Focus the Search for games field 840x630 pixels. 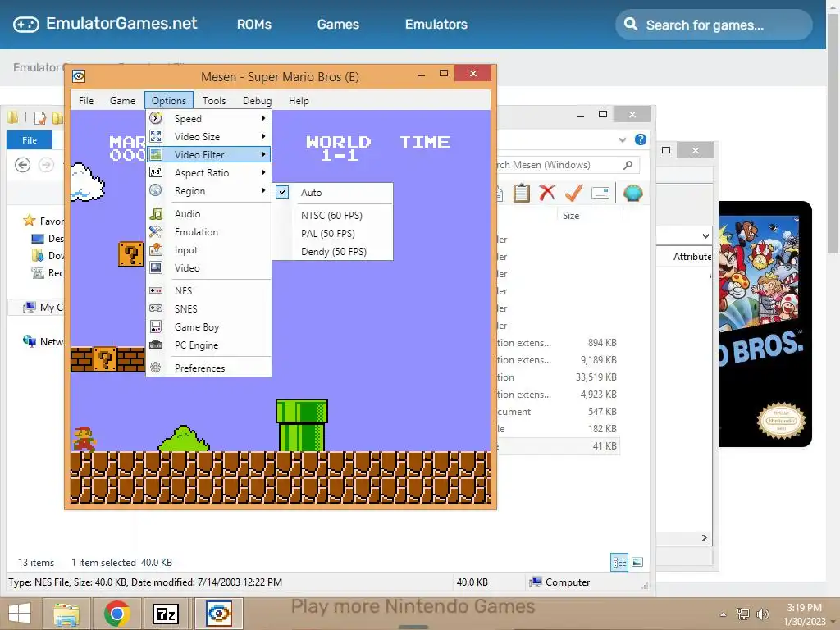714,25
